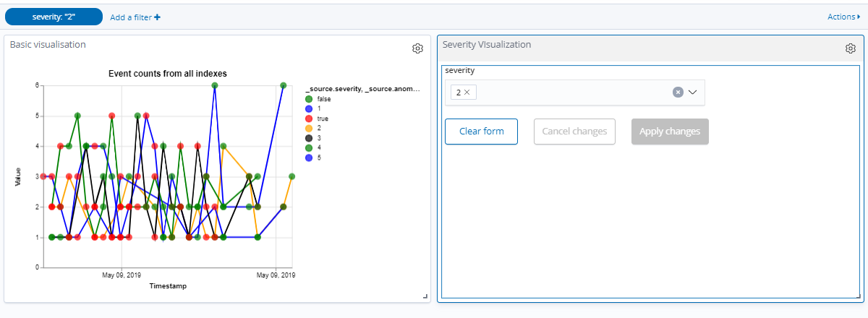This screenshot has width=868, height=318.
Task: Click the Cancel changes button
Action: point(574,132)
